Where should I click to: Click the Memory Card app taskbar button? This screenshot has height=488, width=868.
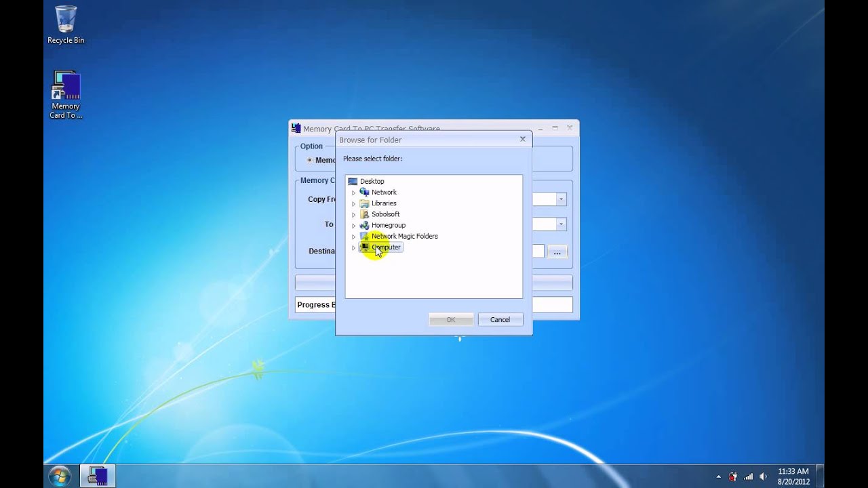click(98, 476)
